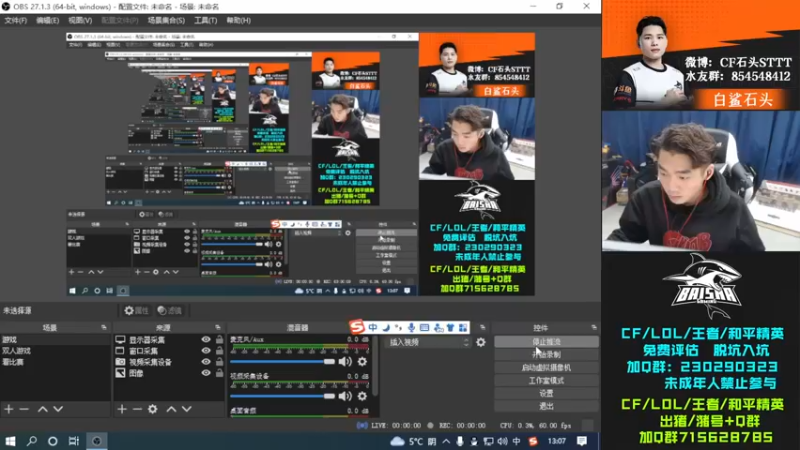Open the Windows Start menu
This screenshot has width=800, height=450.
(10, 441)
